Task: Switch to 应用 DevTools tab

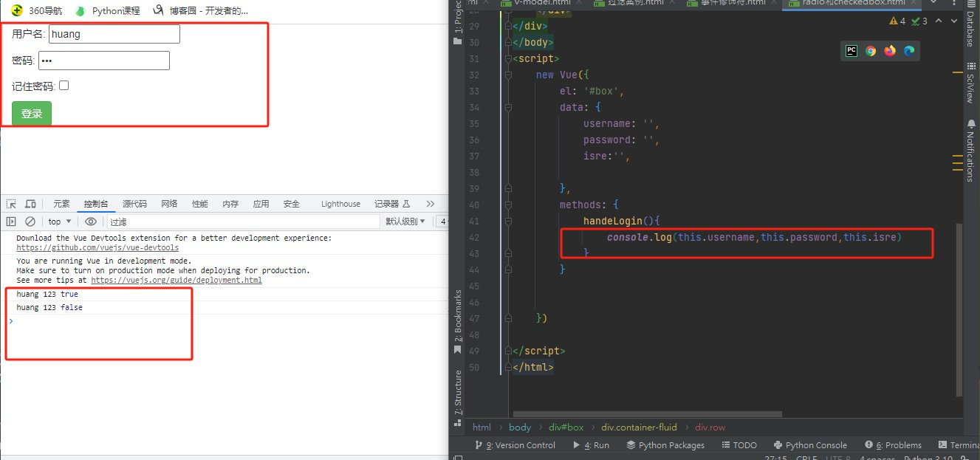Action: pyautogui.click(x=261, y=204)
